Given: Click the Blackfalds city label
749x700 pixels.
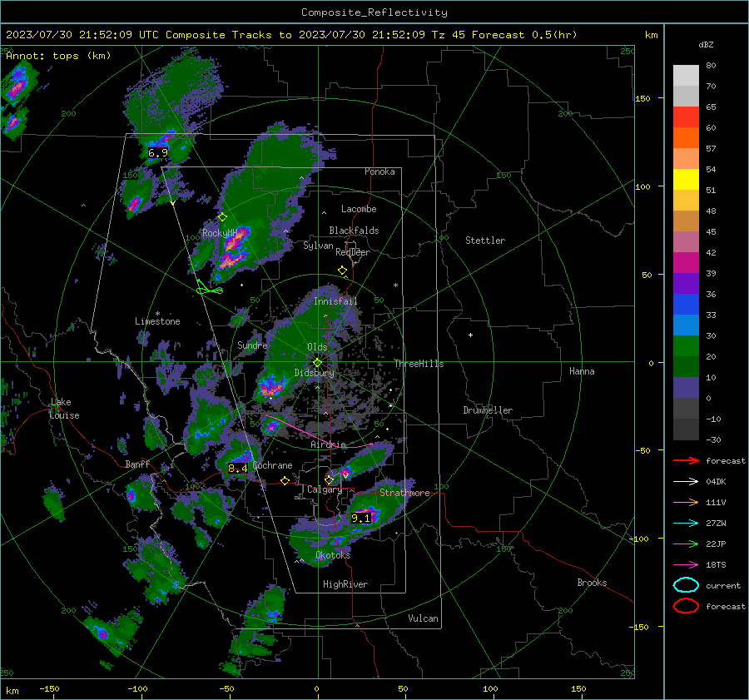Looking at the screenshot, I should (x=354, y=231).
